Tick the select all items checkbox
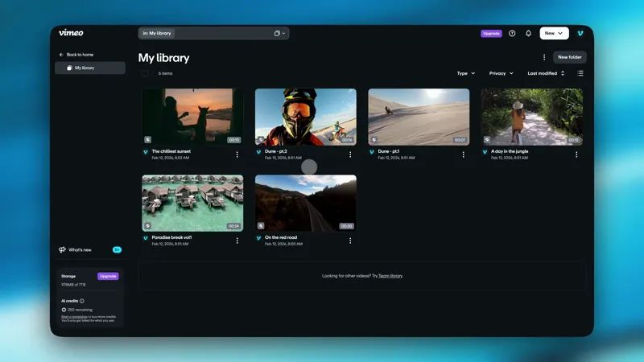 point(145,73)
